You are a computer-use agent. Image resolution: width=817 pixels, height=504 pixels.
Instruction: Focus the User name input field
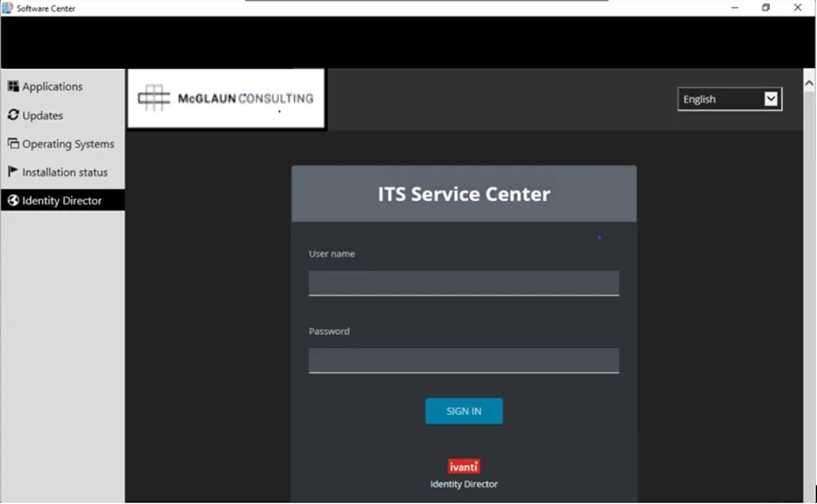coord(463,283)
